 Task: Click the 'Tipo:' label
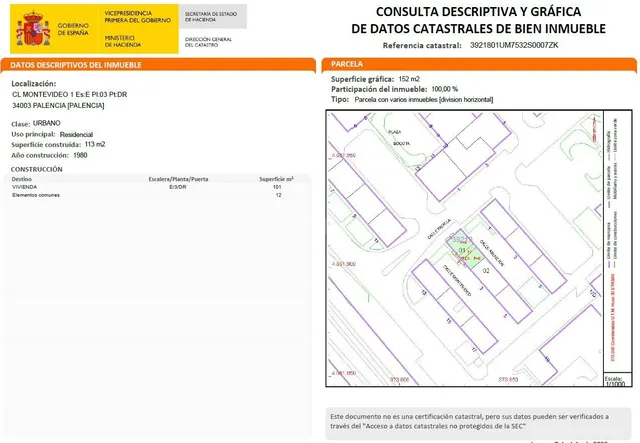click(x=340, y=100)
